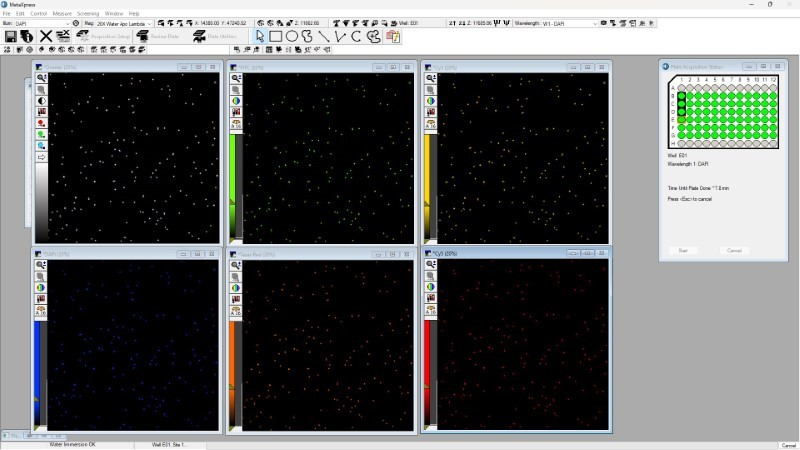The height and width of the screenshot is (450, 800).
Task: Open the Measure menu
Action: [62, 14]
